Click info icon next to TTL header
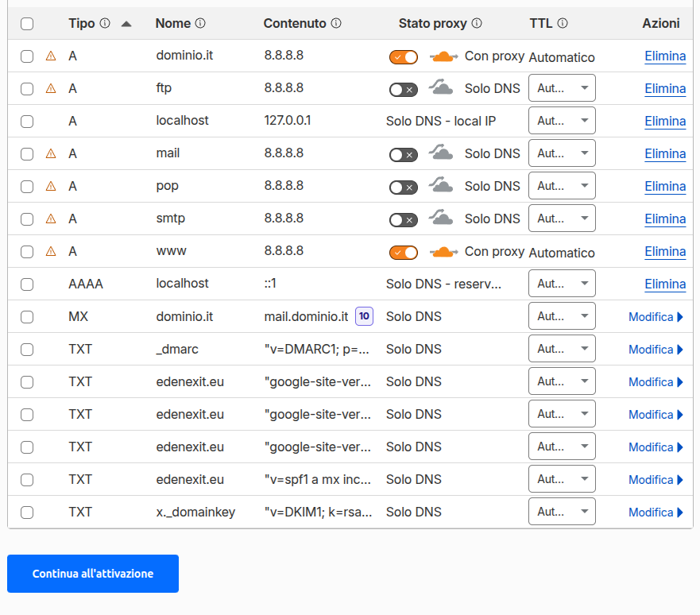 563,23
